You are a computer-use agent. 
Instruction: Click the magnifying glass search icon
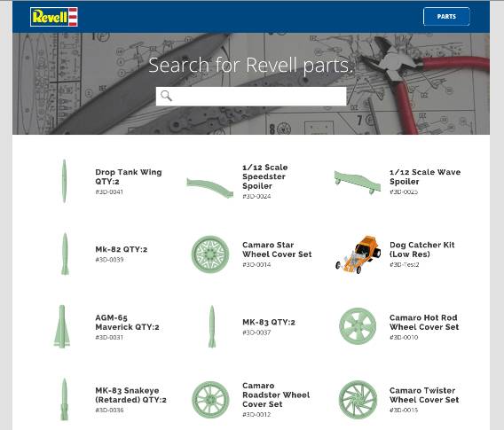coord(166,96)
